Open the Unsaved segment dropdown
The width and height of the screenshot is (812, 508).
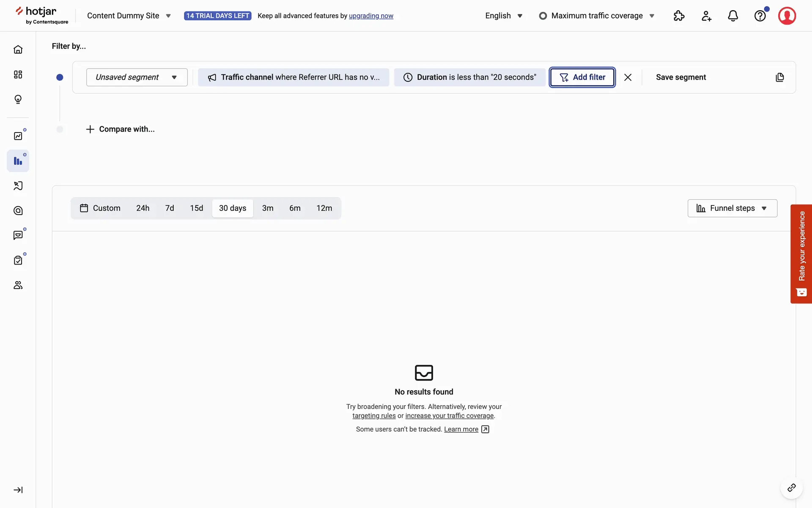[x=137, y=77]
